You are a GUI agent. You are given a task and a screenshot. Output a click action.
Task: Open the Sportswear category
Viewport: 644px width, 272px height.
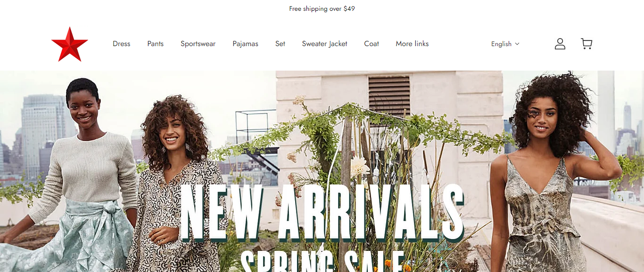(x=198, y=44)
